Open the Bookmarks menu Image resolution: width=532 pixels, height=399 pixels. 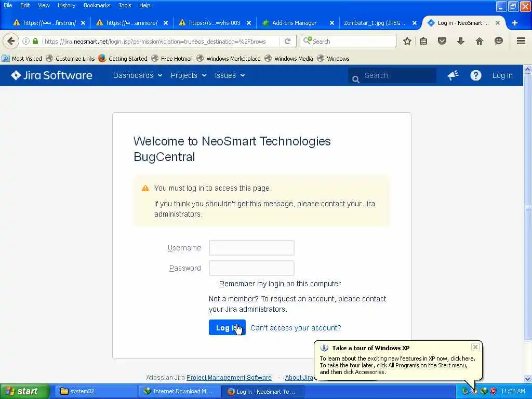97,5
